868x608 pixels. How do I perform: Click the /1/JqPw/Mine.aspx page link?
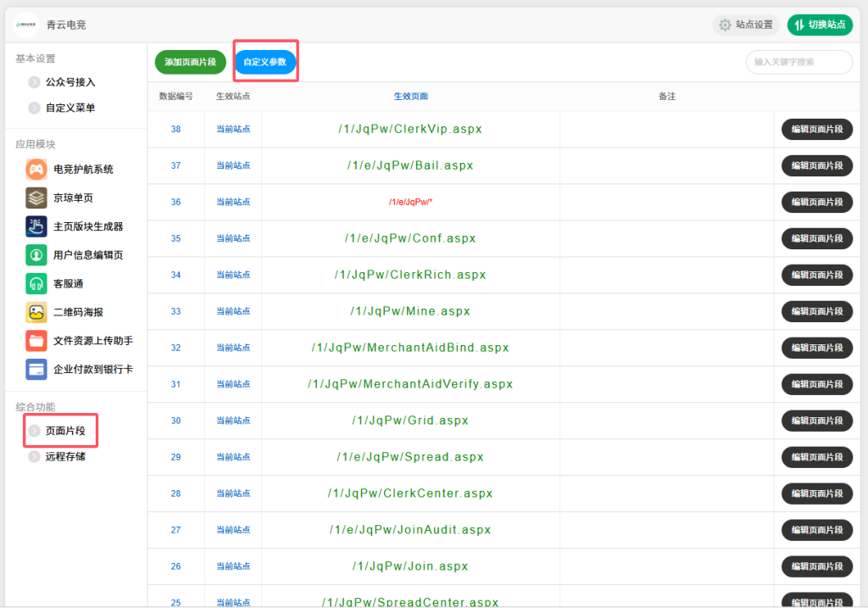coord(410,311)
